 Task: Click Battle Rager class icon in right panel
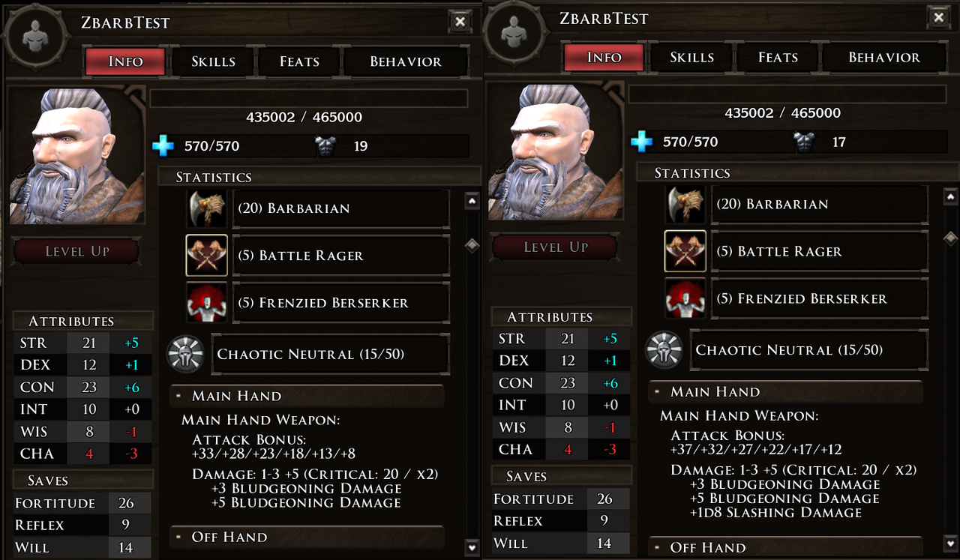pos(685,251)
